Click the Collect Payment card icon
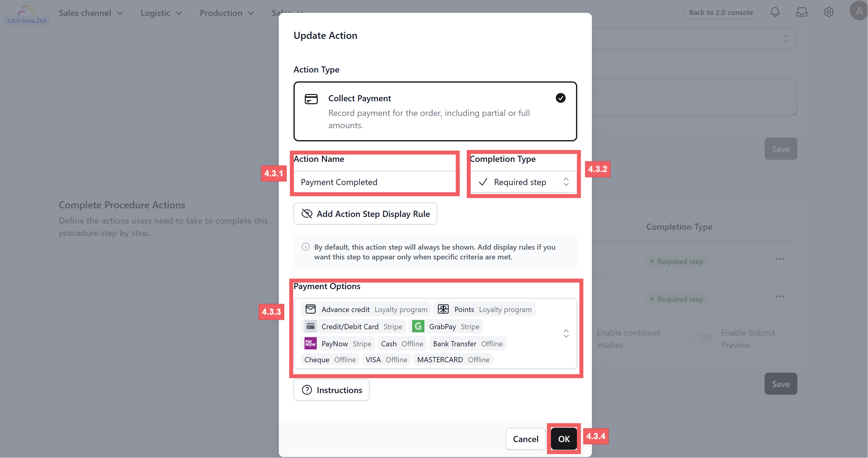The width and height of the screenshot is (868, 458). [311, 99]
